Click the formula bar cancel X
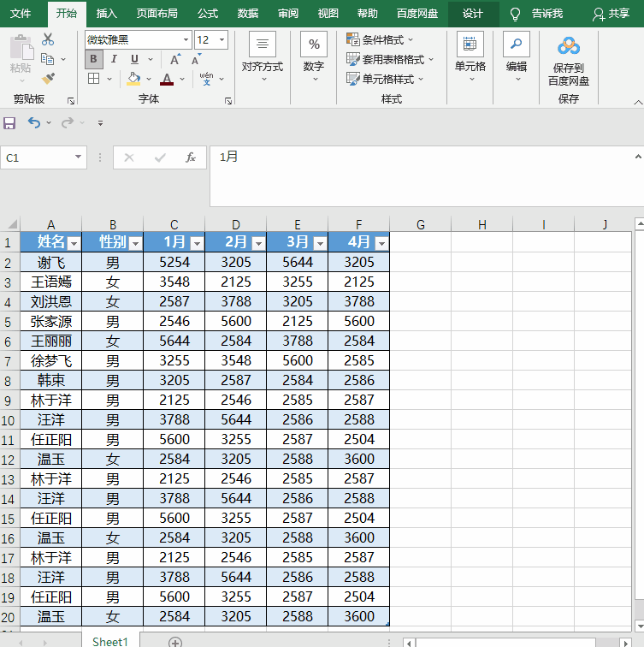 [129, 157]
